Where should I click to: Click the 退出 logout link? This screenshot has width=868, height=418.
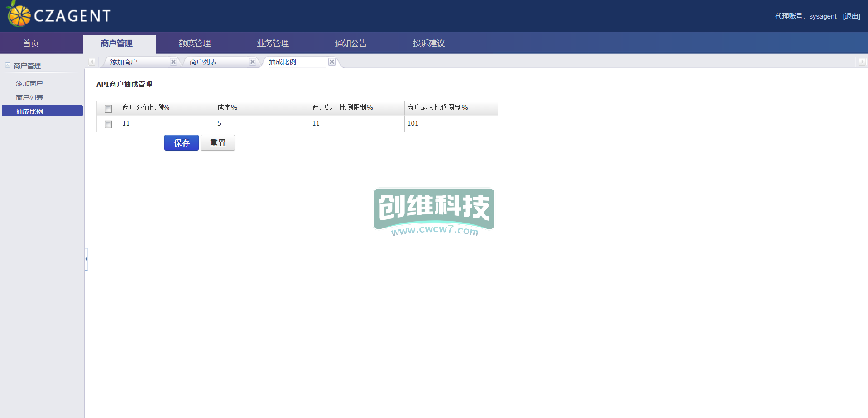[852, 16]
